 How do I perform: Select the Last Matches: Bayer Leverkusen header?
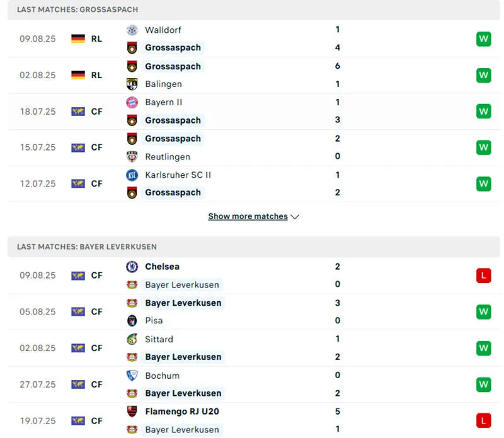[x=87, y=247]
